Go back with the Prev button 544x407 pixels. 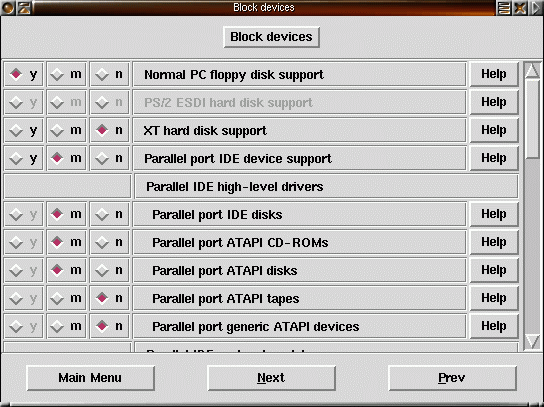click(x=452, y=378)
